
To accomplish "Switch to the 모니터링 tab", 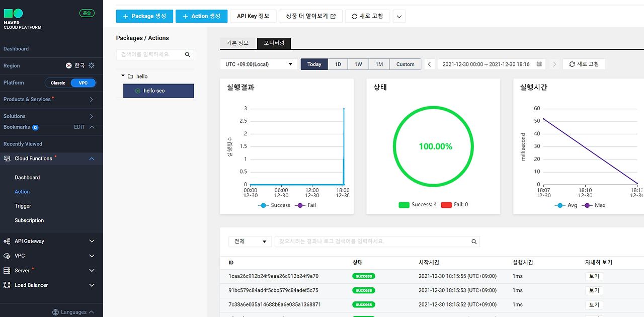I will pyautogui.click(x=274, y=43).
